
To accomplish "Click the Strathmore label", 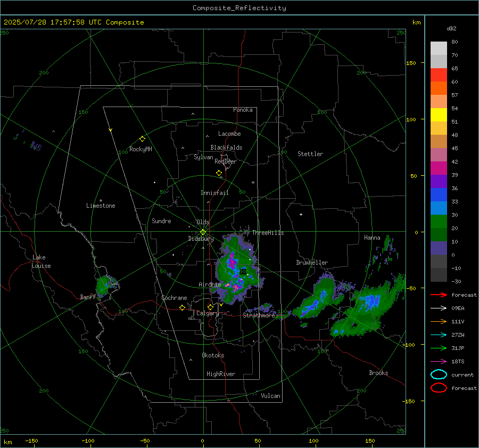I will click(259, 315).
